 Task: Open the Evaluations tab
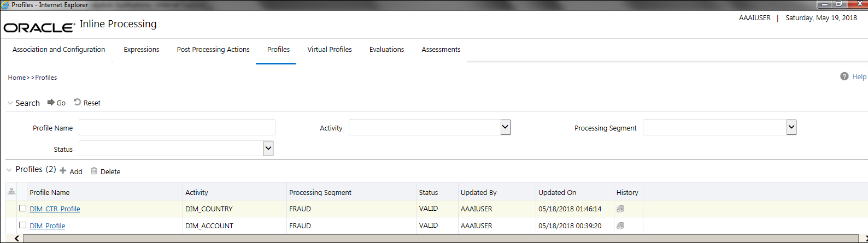[x=386, y=49]
